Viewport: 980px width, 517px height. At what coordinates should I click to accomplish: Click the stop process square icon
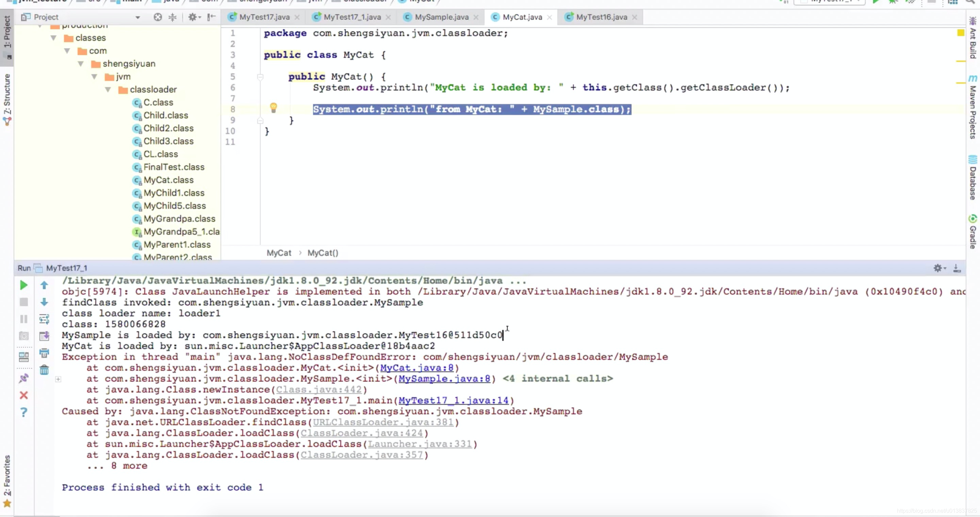[x=23, y=302]
